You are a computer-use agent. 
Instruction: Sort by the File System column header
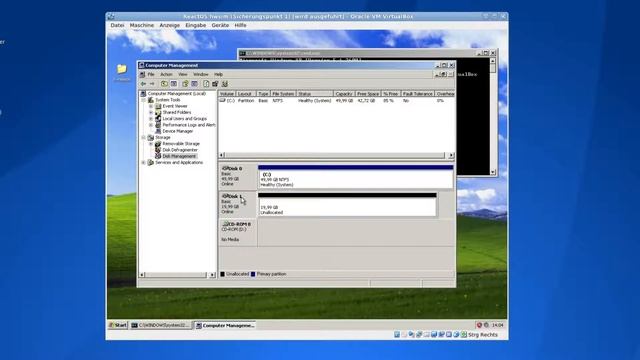pos(283,94)
